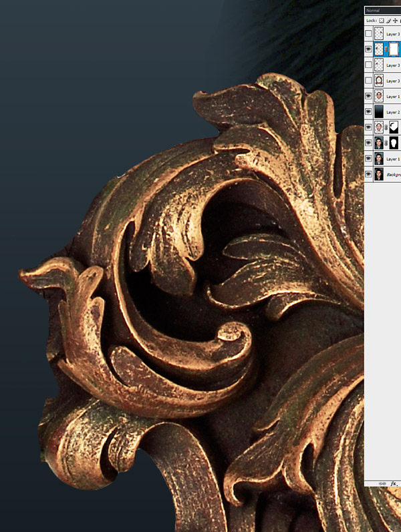Unlink mask on the man portrait layer

386,143
